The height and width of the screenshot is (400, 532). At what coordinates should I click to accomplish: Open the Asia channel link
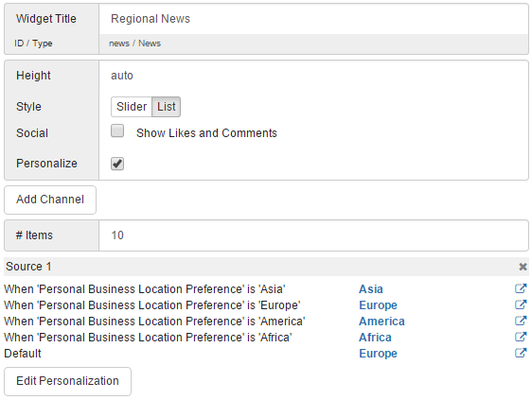[371, 289]
